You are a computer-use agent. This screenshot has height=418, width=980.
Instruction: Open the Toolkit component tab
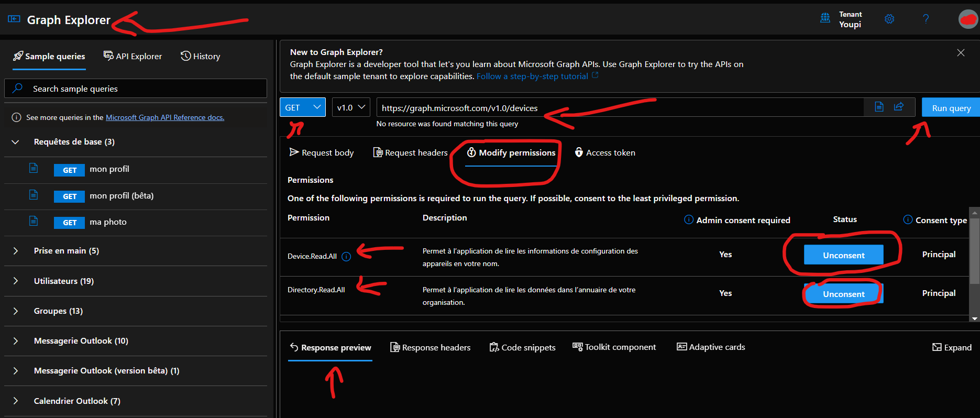tap(614, 347)
